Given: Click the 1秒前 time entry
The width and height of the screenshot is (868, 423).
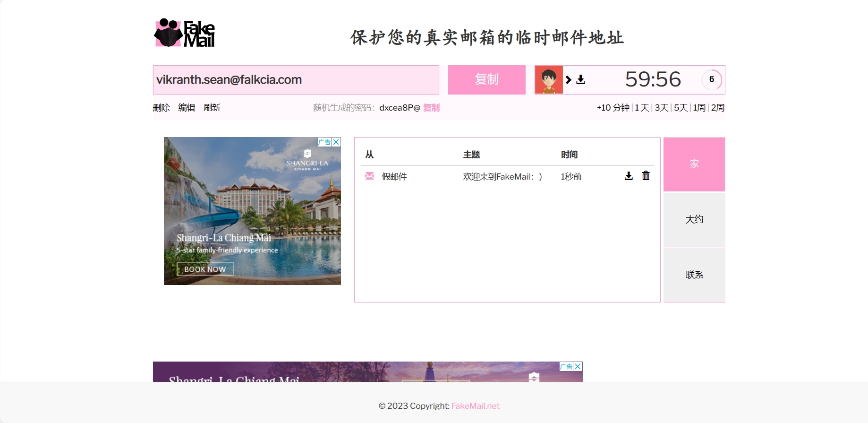Looking at the screenshot, I should [571, 177].
